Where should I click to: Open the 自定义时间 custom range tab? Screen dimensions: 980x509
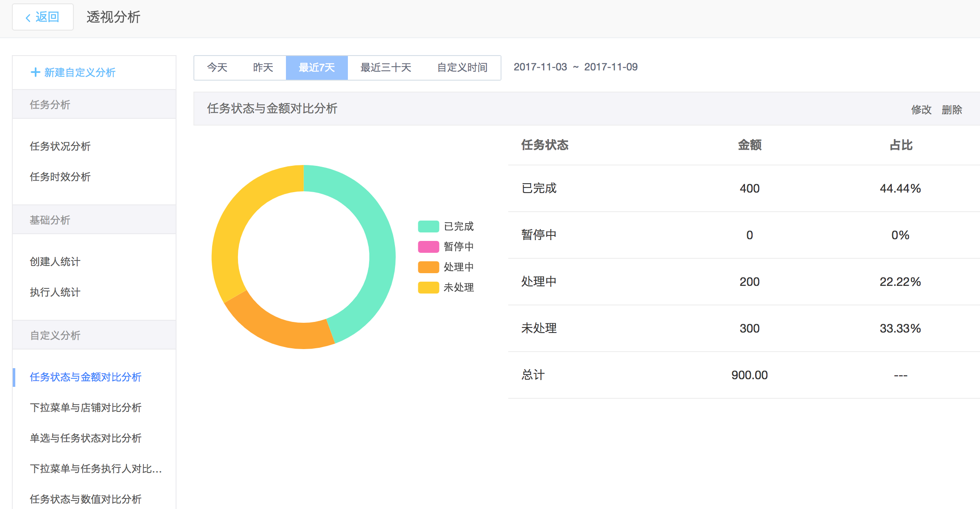462,67
